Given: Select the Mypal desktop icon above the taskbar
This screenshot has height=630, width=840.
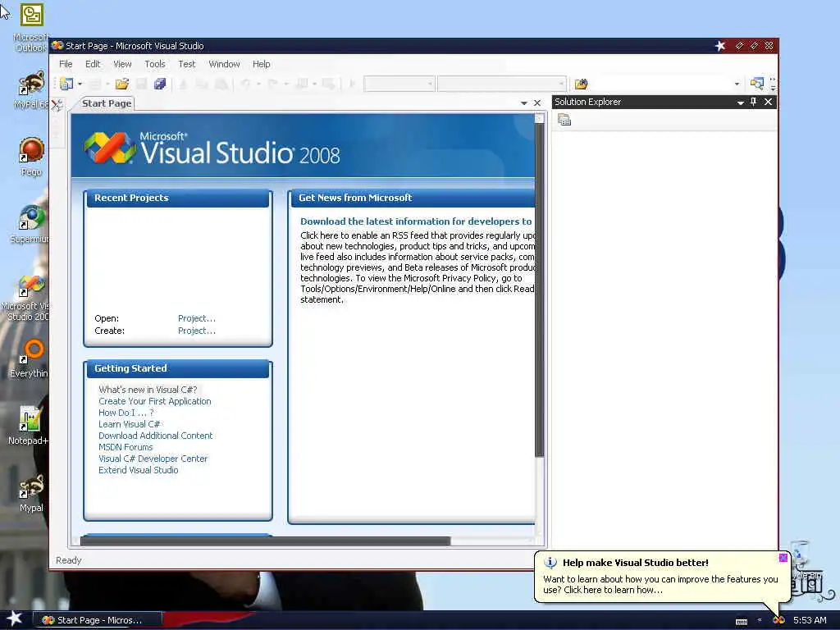Looking at the screenshot, I should coord(31,493).
